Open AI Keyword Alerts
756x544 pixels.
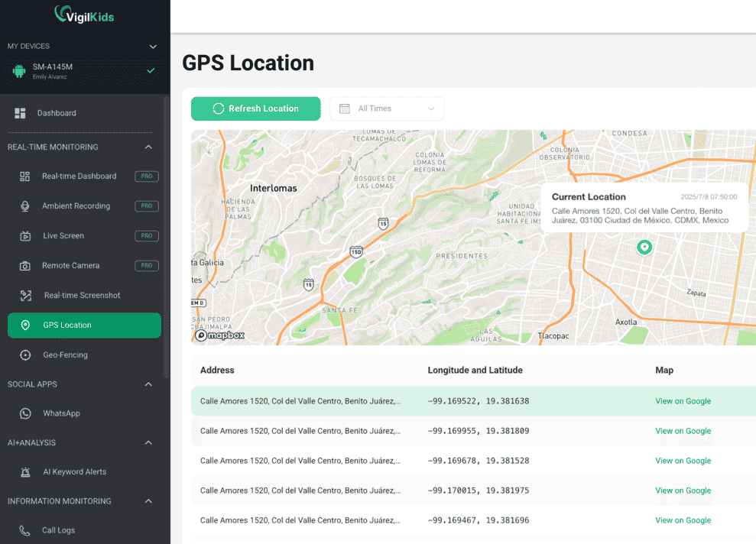click(73, 471)
